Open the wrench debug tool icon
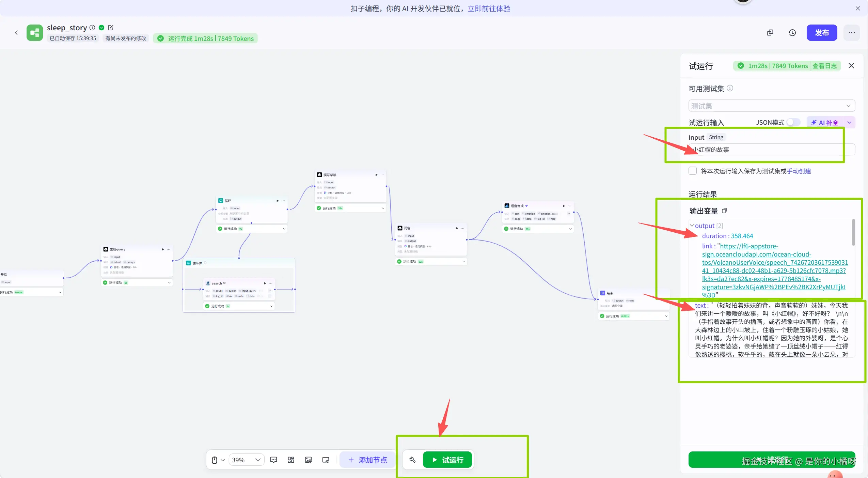The image size is (868, 478). (412, 460)
